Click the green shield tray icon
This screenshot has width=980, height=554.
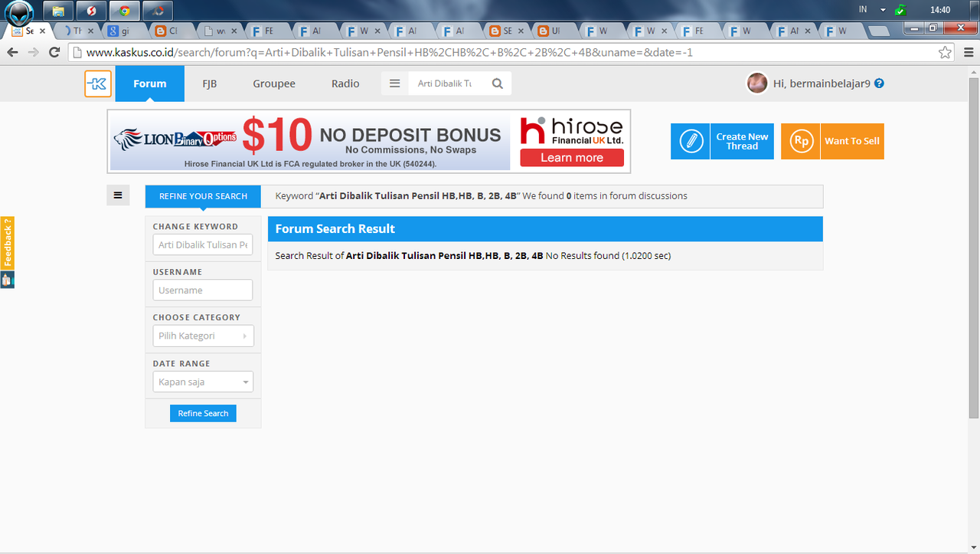901,10
